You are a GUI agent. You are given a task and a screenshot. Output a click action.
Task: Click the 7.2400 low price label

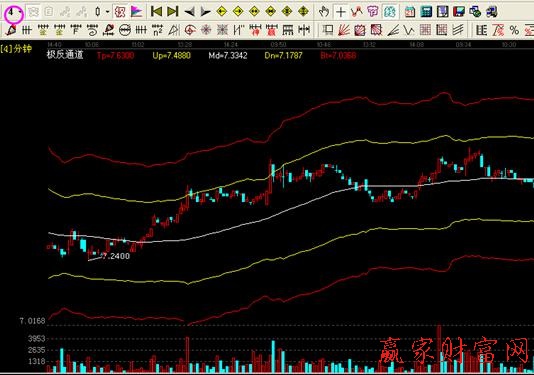116,256
